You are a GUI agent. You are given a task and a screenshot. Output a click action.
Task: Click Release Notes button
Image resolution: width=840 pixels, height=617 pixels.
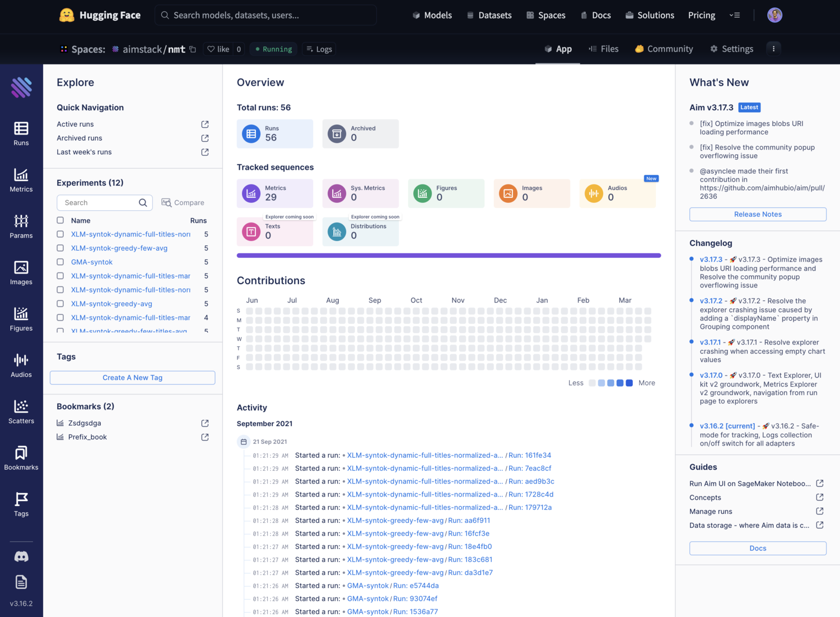(758, 214)
